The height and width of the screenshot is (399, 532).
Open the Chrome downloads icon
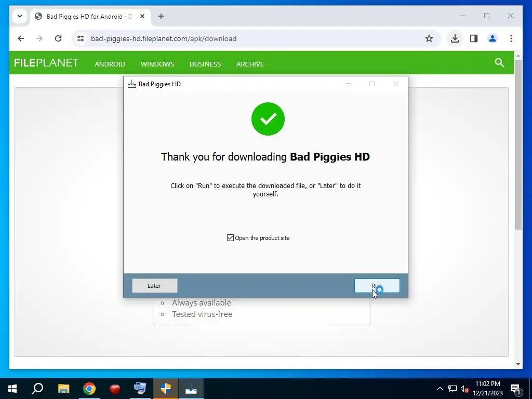[x=455, y=38]
